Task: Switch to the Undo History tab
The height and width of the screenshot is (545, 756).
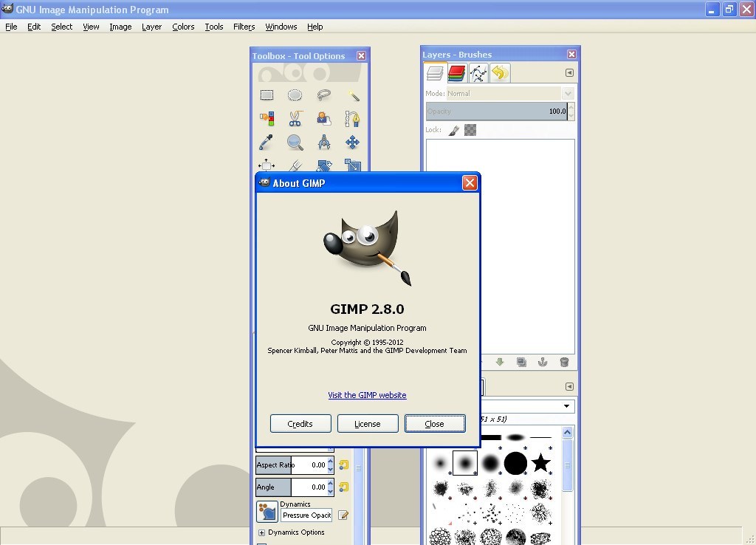Action: pyautogui.click(x=499, y=72)
